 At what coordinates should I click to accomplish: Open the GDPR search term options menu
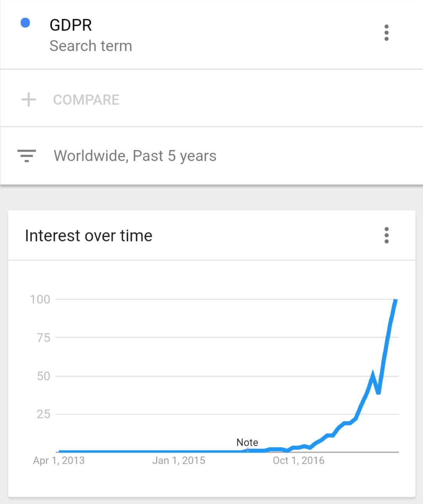point(386,33)
